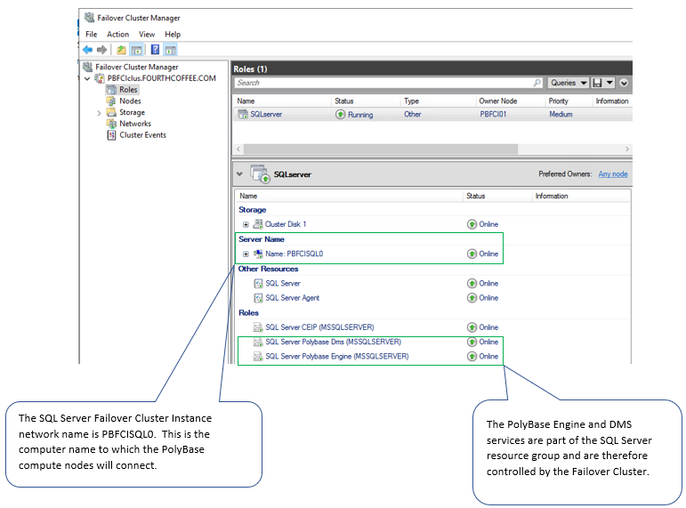
Task: Open the Any node preferred owners link
Action: (613, 174)
